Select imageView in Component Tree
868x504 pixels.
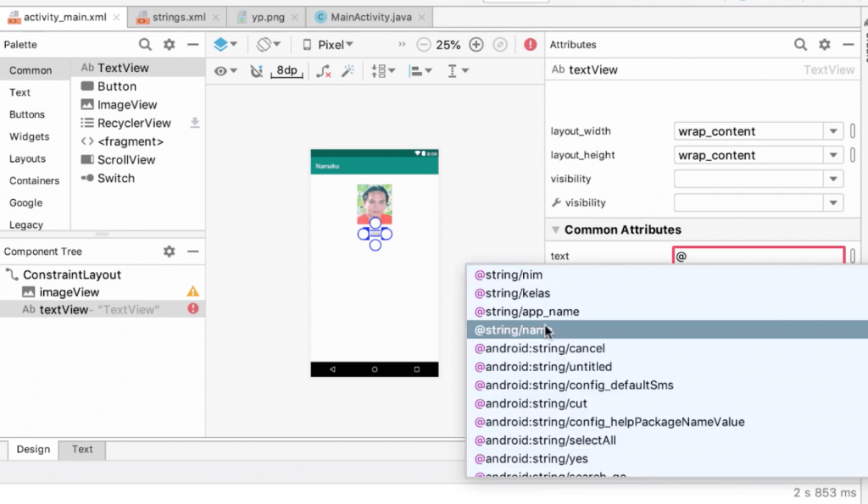[69, 292]
